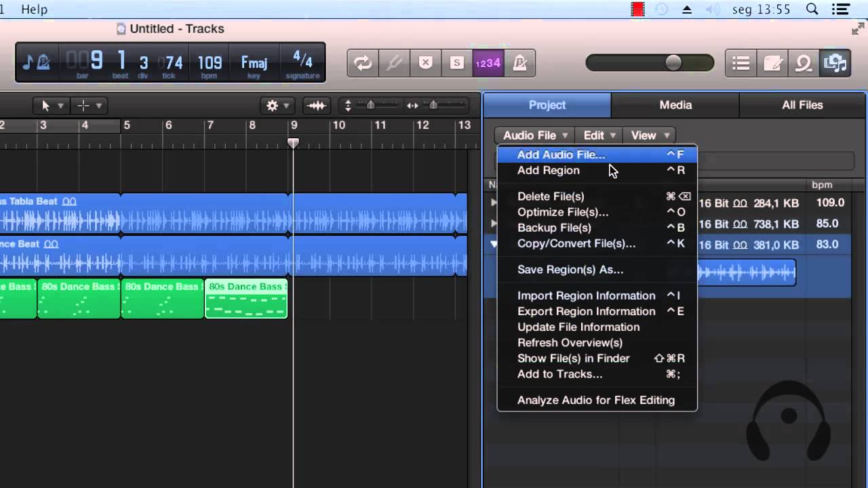Choose Export Region Information menu item

(597, 311)
